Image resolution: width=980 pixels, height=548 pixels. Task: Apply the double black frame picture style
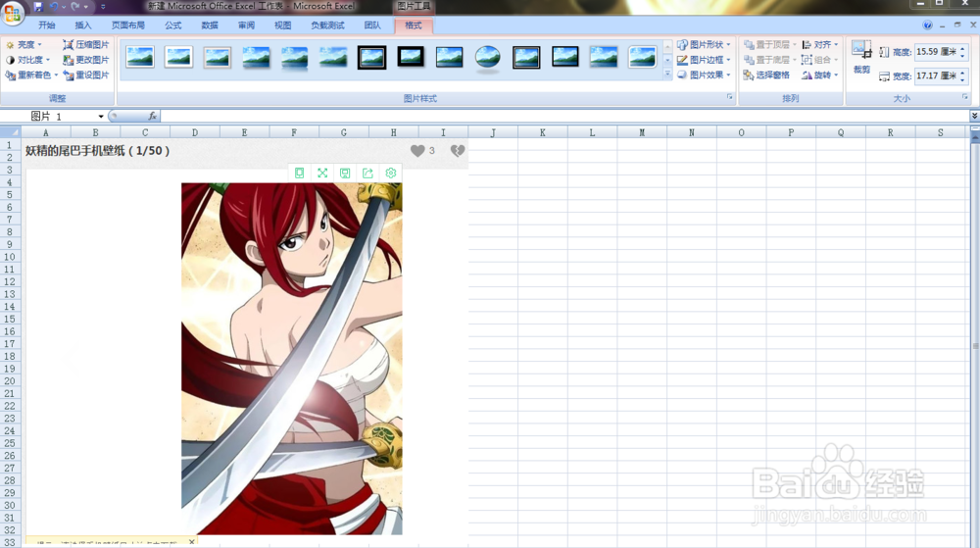point(371,58)
